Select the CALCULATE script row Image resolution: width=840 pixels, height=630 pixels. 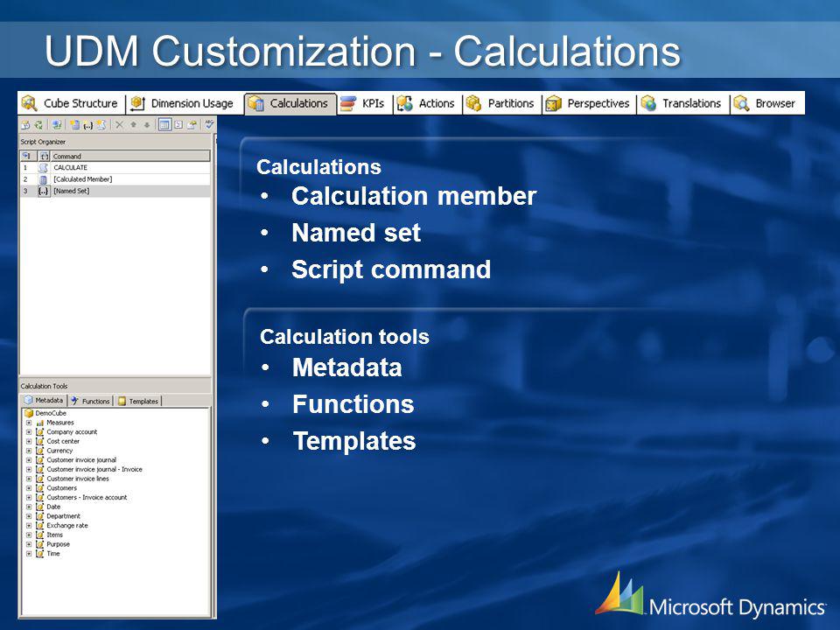[x=115, y=168]
